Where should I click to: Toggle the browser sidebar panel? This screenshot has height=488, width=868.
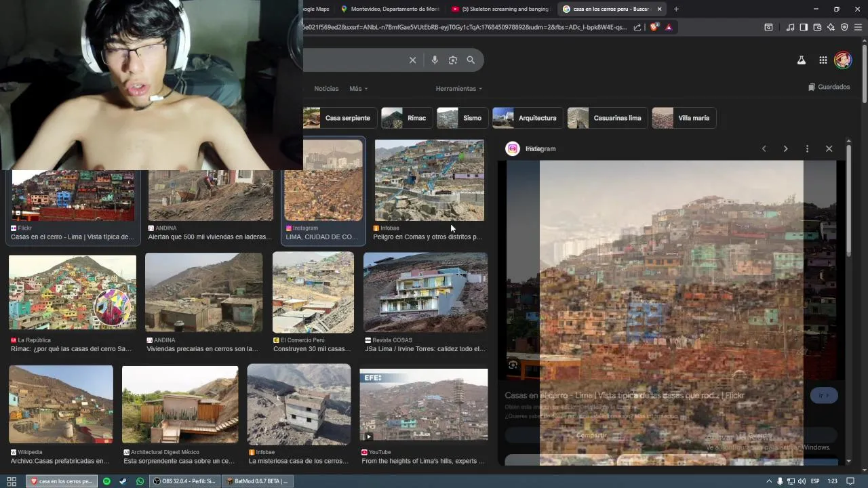click(x=804, y=27)
